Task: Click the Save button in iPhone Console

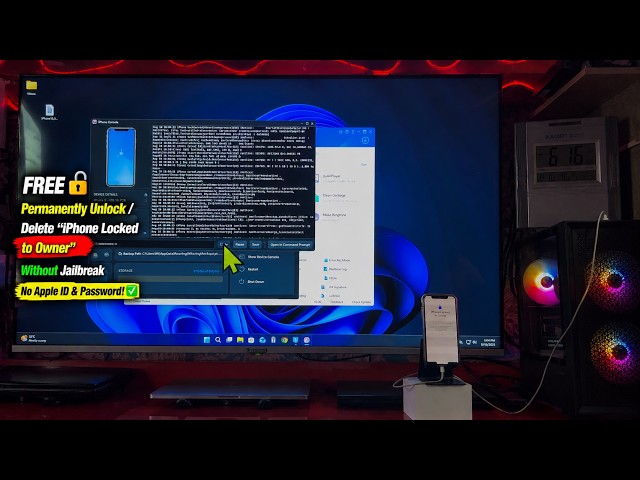Action: [x=256, y=244]
